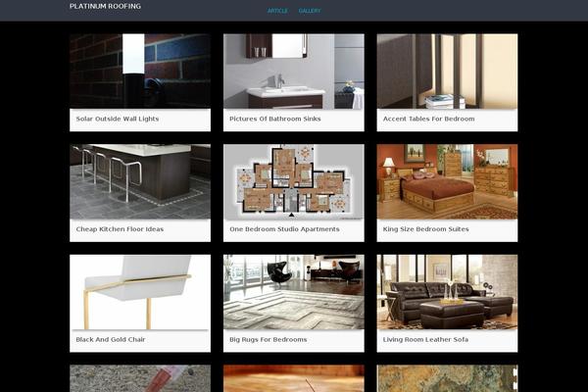Screen dimensions: 588x392
Task: Open King Size Bedroom Suites thumbnail image
Action: (447, 181)
